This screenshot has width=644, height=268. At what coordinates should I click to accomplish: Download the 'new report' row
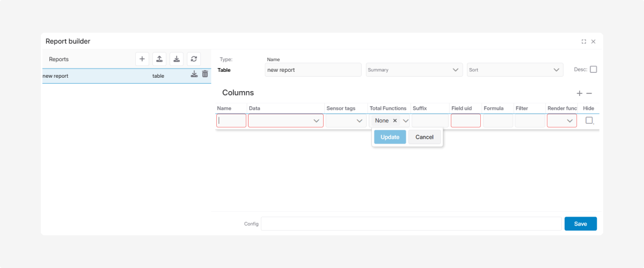tap(194, 75)
